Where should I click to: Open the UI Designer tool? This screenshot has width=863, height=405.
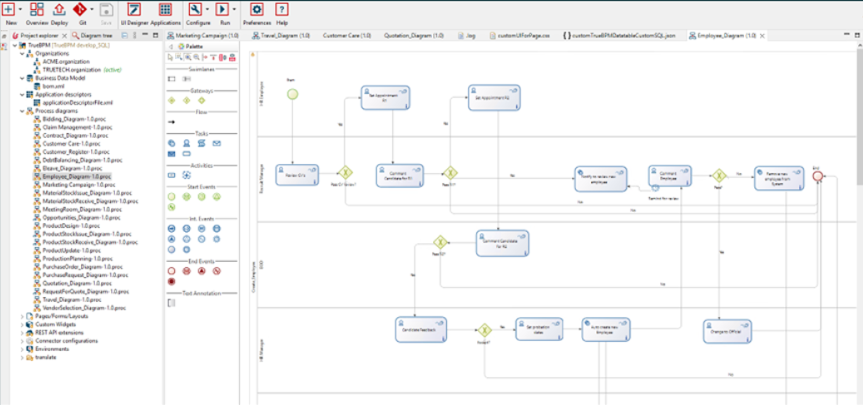point(133,12)
